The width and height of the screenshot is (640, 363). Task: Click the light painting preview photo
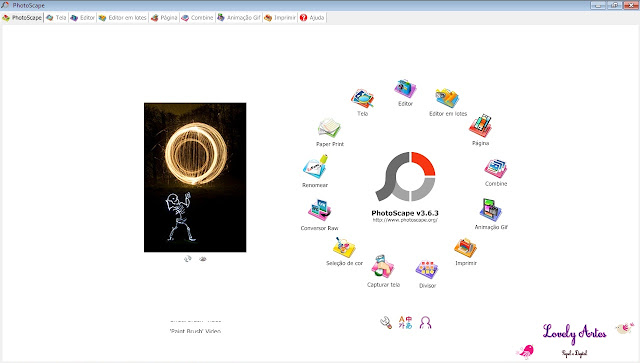pyautogui.click(x=195, y=177)
